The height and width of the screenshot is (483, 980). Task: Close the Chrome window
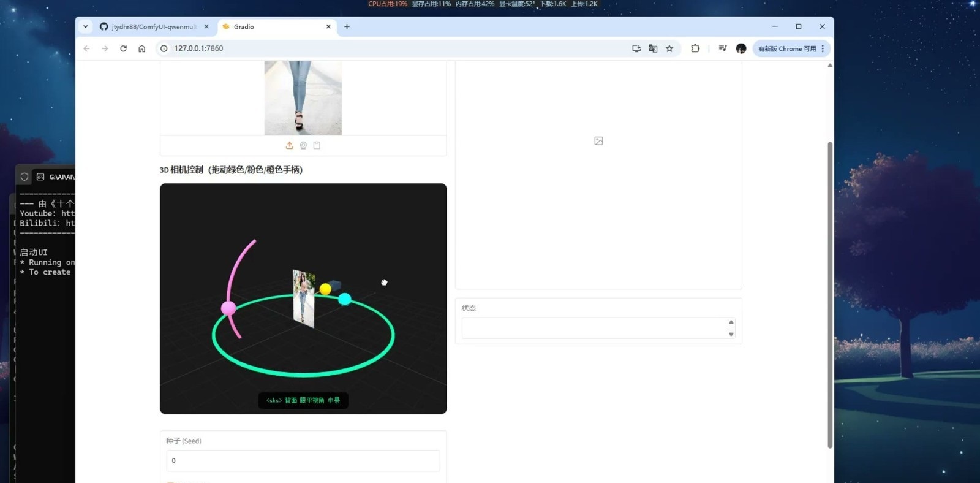click(x=822, y=26)
